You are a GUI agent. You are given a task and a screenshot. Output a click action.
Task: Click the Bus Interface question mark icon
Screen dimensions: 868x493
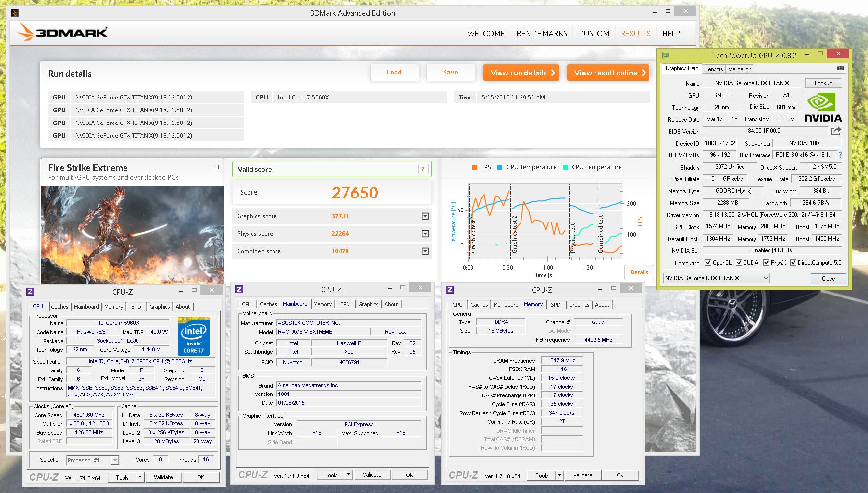[840, 155]
